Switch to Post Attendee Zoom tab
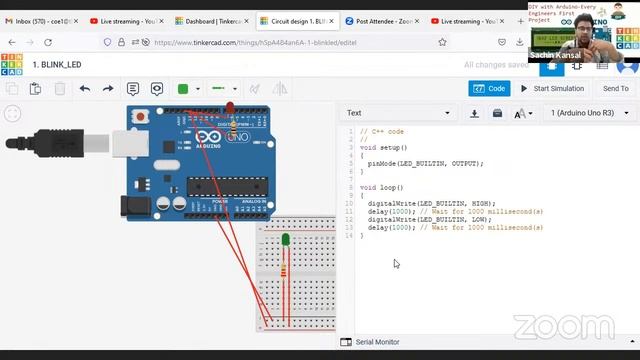This screenshot has width=640, height=360. tap(382, 21)
